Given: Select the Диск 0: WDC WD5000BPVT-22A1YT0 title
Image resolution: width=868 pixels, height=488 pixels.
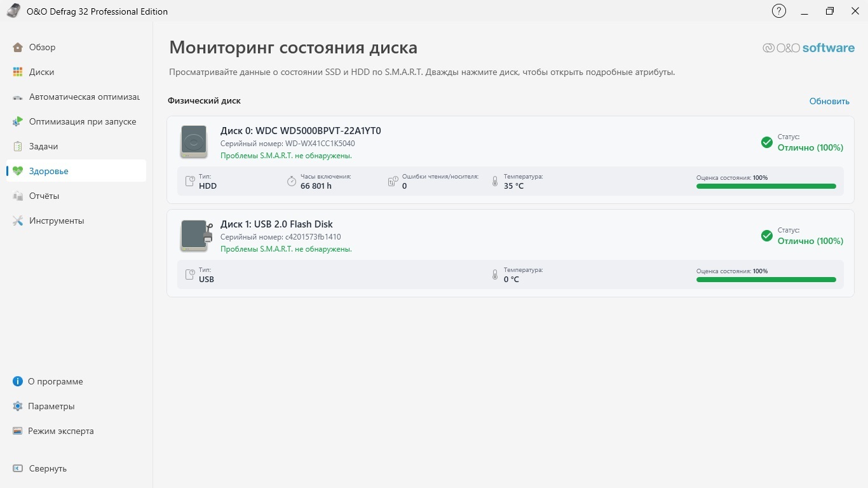Looking at the screenshot, I should tap(301, 131).
